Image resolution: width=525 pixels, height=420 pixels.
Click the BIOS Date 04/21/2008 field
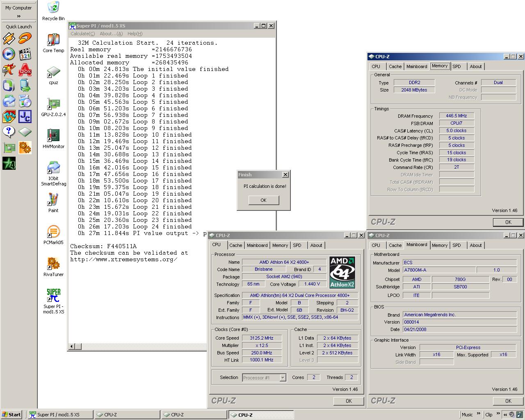(x=460, y=329)
